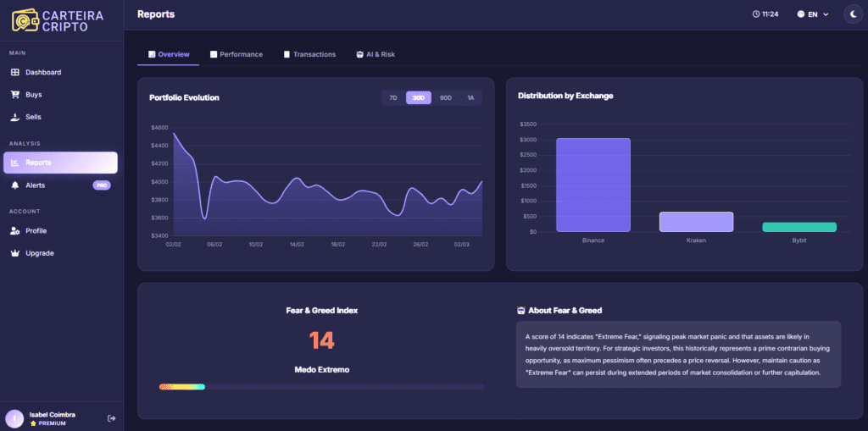Click the PRO badge next to Alerts

[x=102, y=185]
